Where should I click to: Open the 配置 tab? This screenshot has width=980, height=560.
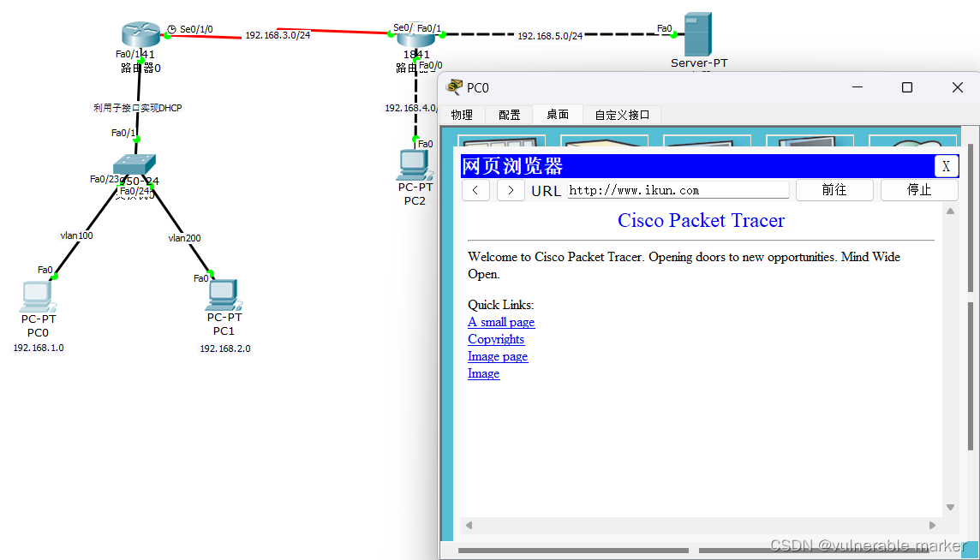(510, 115)
